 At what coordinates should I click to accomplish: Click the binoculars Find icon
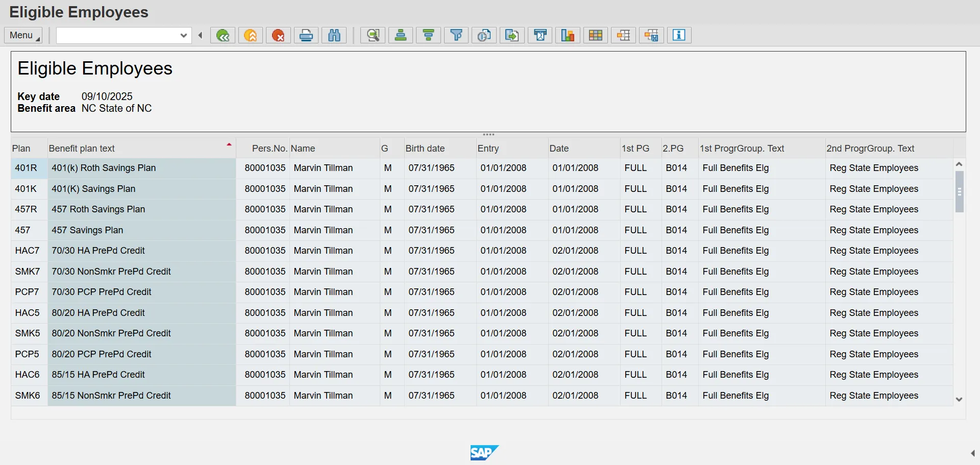(334, 35)
